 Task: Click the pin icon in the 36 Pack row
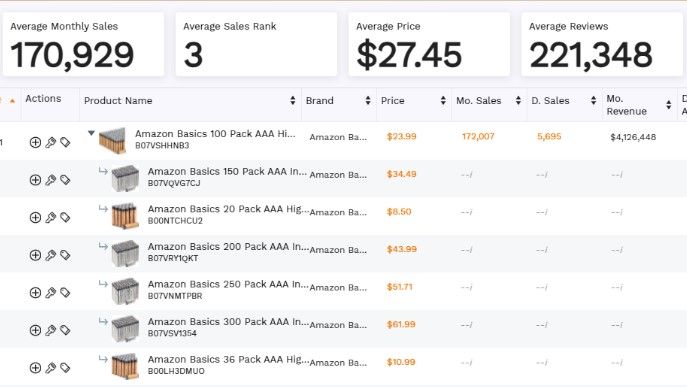coord(50,368)
